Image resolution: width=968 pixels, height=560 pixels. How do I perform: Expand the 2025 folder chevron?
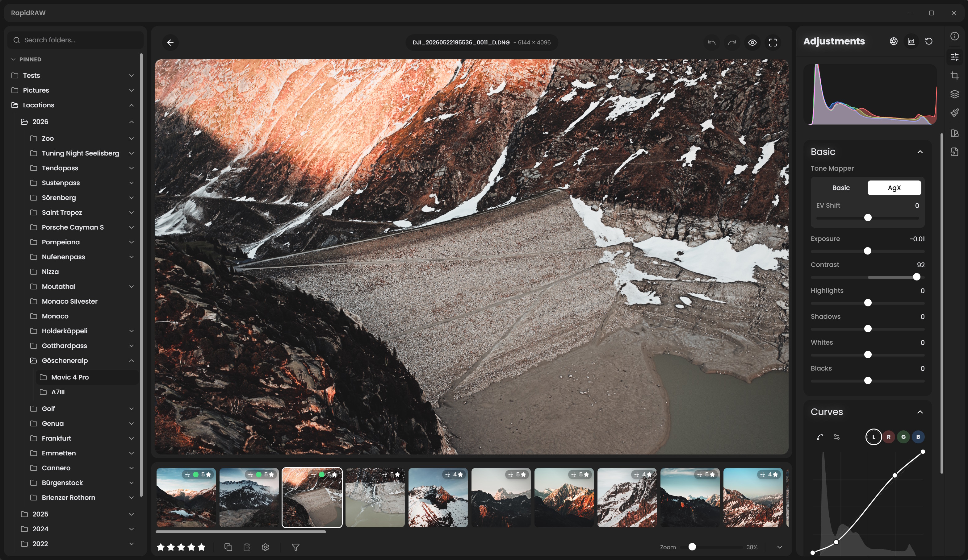pyautogui.click(x=131, y=514)
